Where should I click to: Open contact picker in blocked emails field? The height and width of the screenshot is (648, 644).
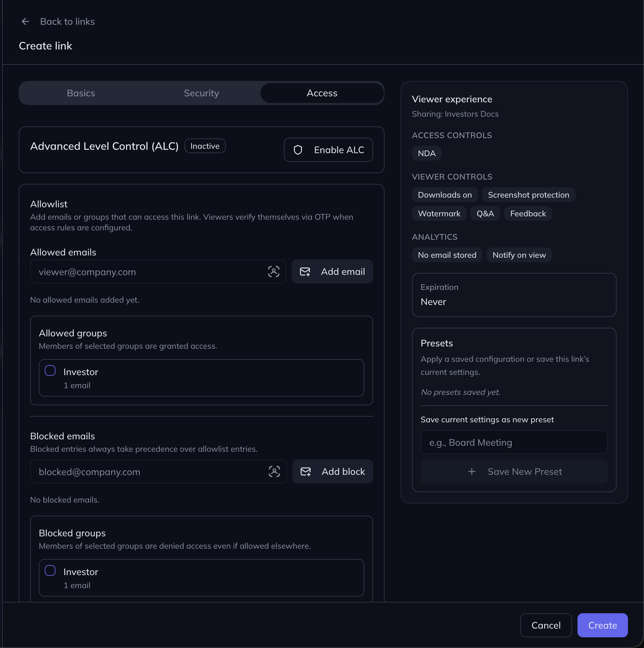(274, 472)
